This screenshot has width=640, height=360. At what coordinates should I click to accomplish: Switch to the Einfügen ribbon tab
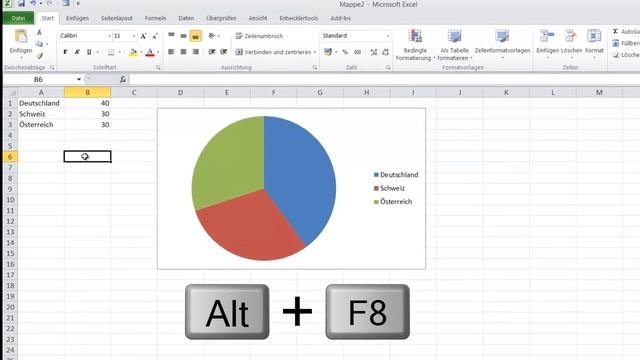click(x=77, y=18)
